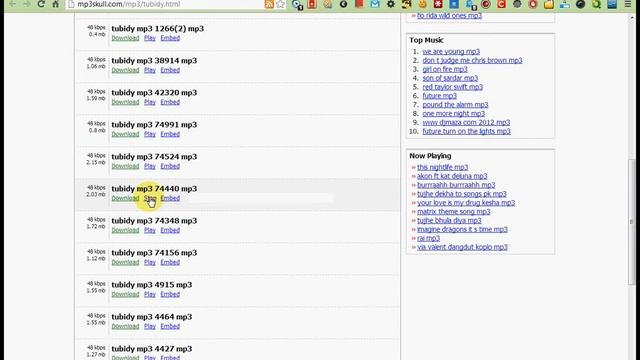The height and width of the screenshot is (360, 640).
Task: Click the 'tubidy mp3 74440 mp3' title text
Action: point(154,189)
